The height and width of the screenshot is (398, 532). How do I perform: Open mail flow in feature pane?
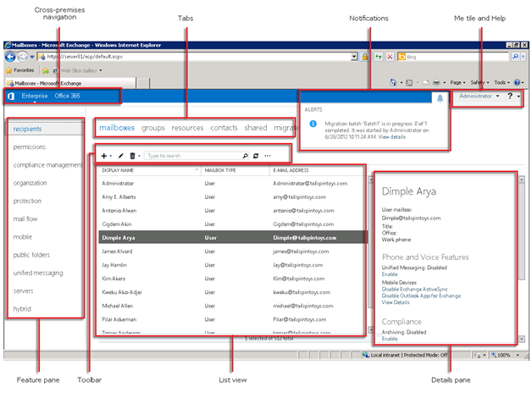click(25, 218)
